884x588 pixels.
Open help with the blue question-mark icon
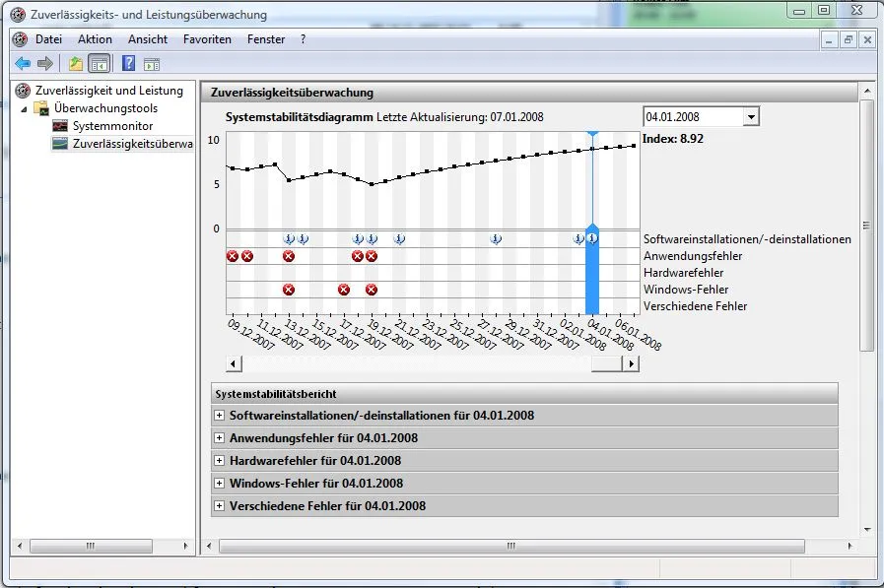point(128,64)
